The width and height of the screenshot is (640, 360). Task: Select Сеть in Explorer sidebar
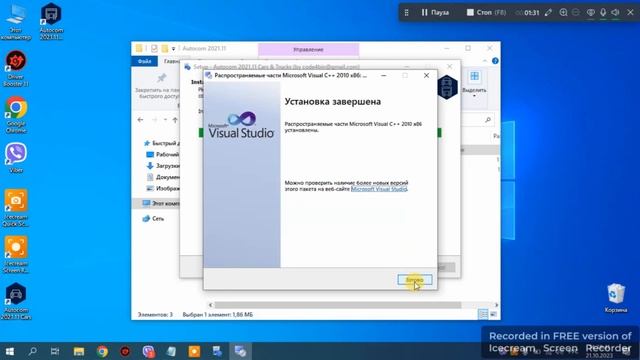[153, 219]
